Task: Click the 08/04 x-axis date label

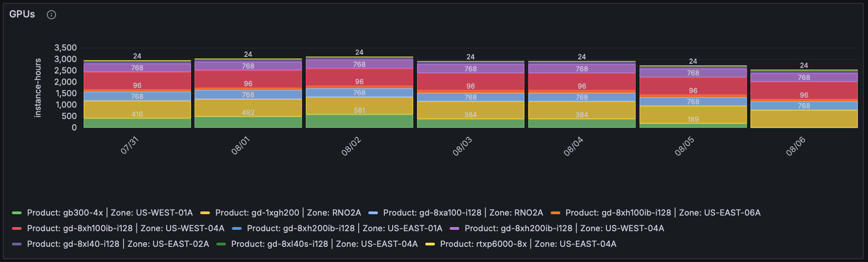Action: point(574,146)
